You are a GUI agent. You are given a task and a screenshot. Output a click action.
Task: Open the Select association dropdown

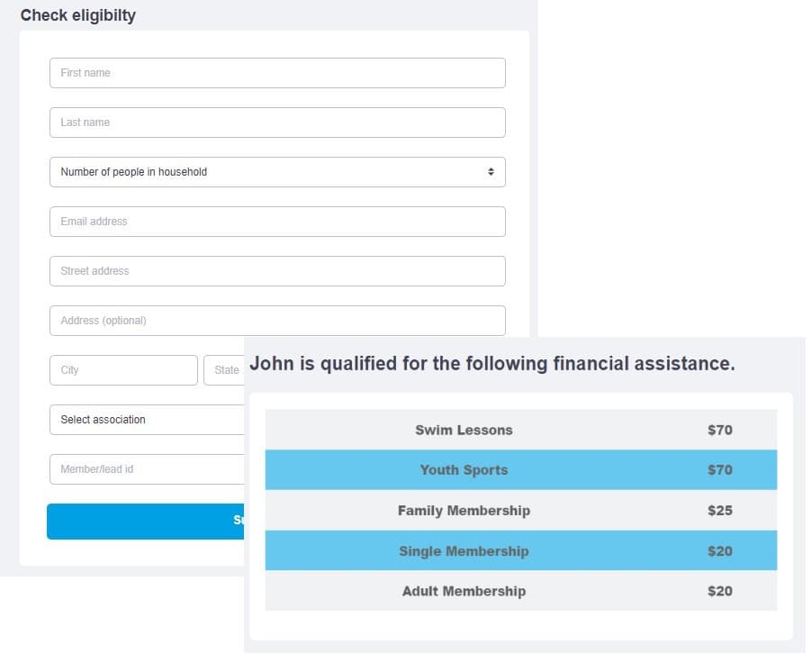(144, 419)
